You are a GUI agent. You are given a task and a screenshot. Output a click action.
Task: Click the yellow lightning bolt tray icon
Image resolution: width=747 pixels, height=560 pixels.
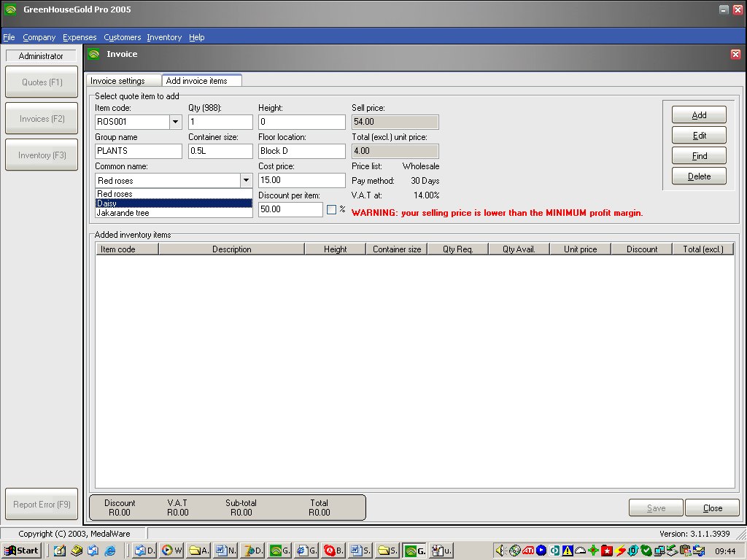point(620,551)
